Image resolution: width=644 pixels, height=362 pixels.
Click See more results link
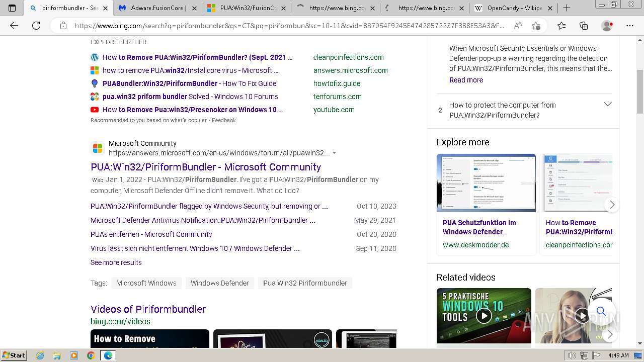coord(116,262)
